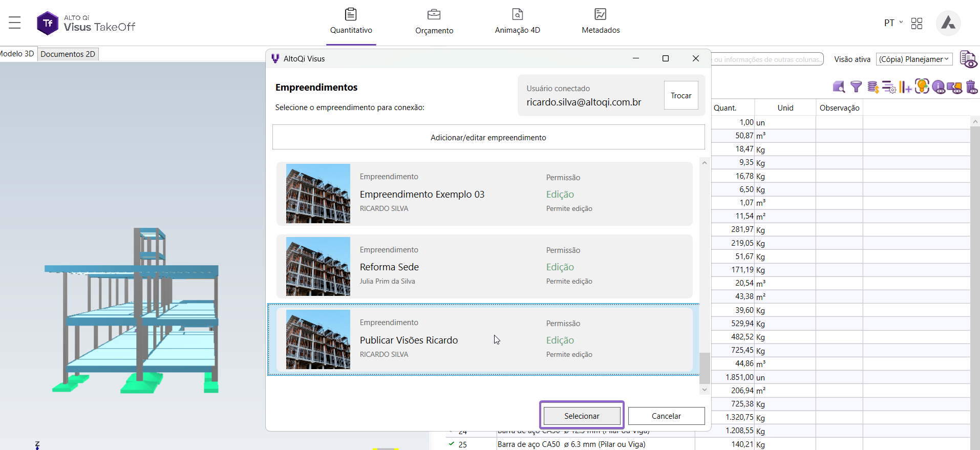This screenshot has height=450, width=980.
Task: Click the project list scroll-down arrow
Action: [x=705, y=390]
